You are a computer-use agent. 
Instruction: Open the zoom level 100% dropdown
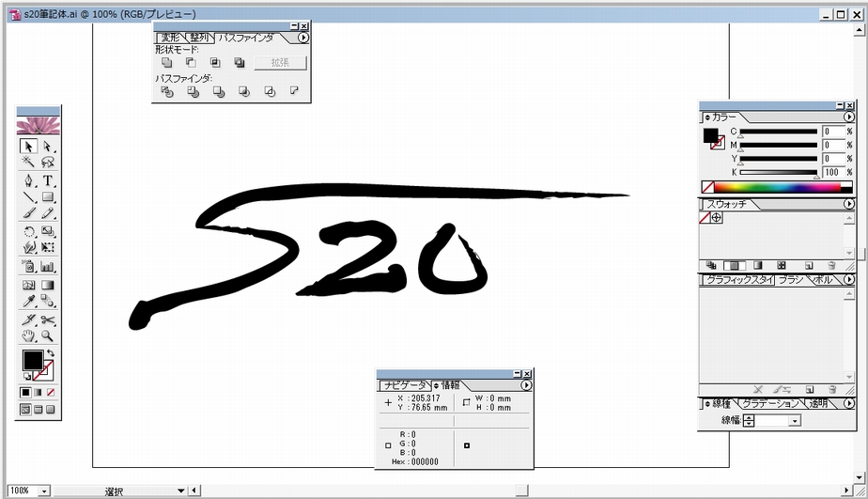(44, 491)
